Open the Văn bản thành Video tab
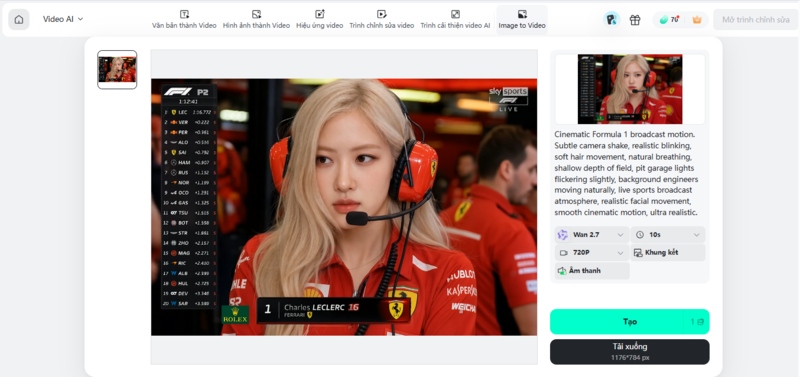Viewport: 800px width, 377px height. click(184, 20)
